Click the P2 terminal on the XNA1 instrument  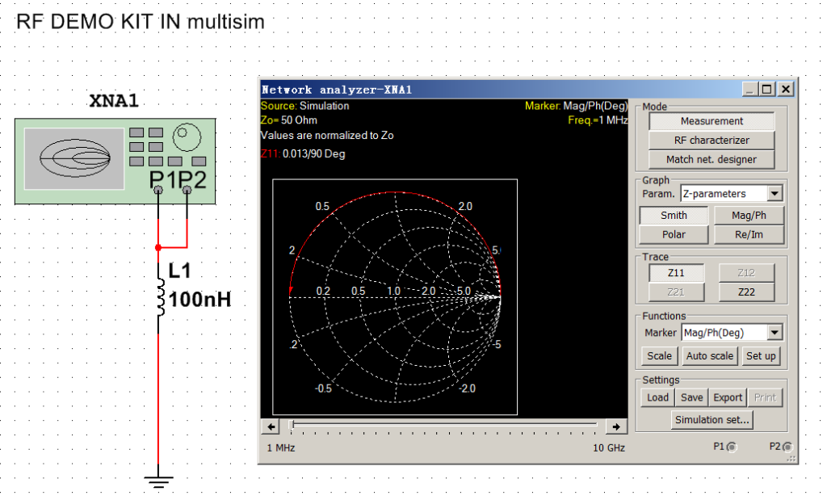pos(187,190)
